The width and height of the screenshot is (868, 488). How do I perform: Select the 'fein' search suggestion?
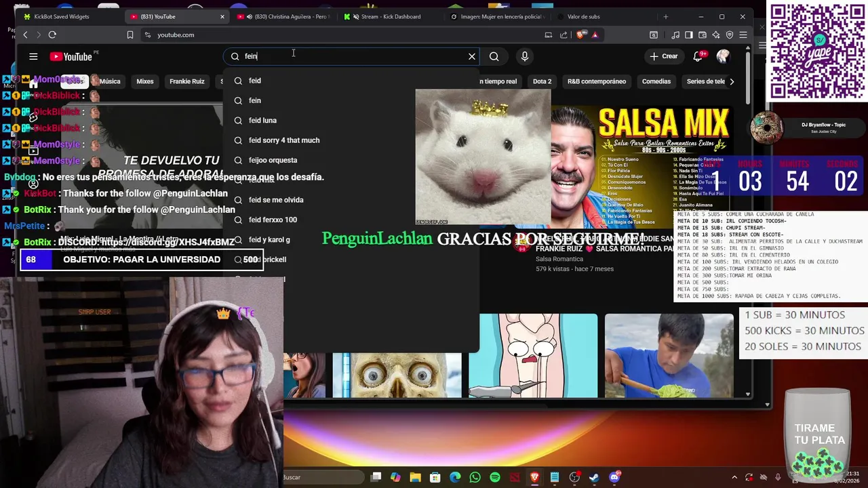click(351, 100)
